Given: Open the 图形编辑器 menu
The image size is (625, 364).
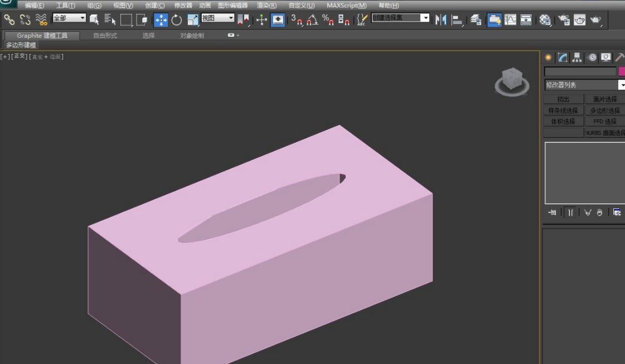Looking at the screenshot, I should [233, 6].
